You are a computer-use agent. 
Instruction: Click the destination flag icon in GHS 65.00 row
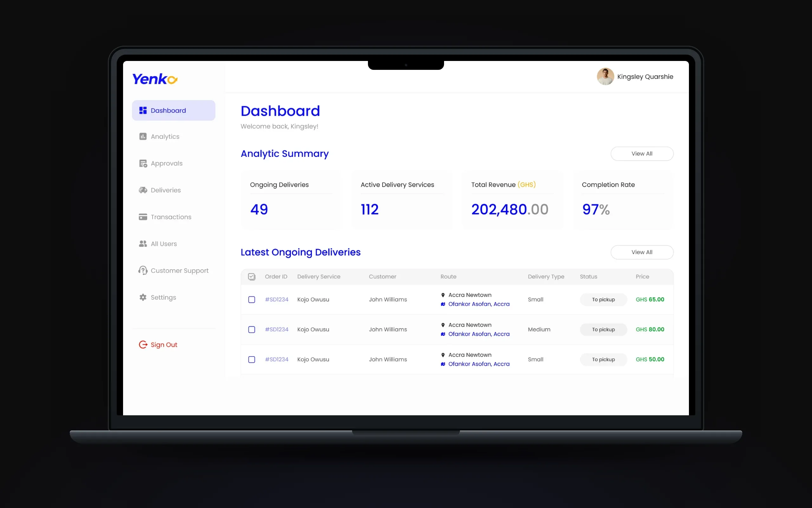(x=443, y=304)
